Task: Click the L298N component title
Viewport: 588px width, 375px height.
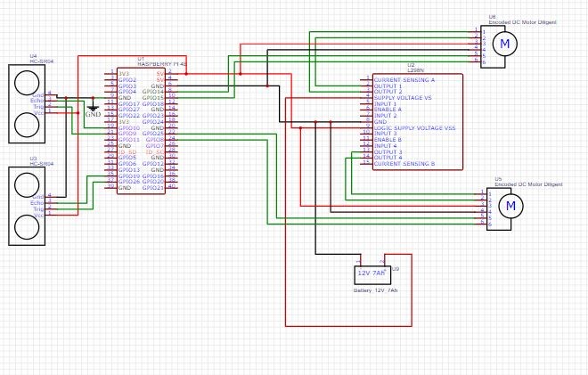Action: (416, 70)
